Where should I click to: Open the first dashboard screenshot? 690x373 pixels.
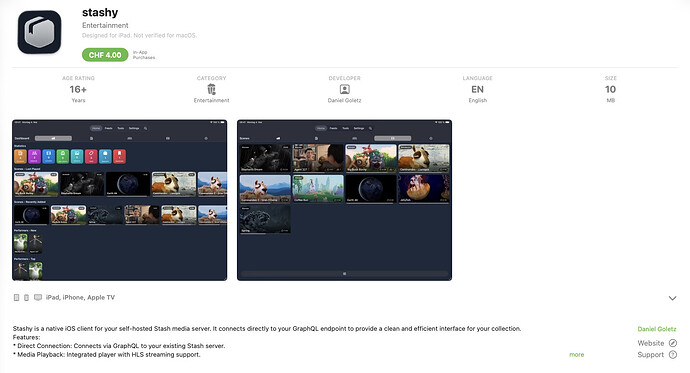(120, 200)
